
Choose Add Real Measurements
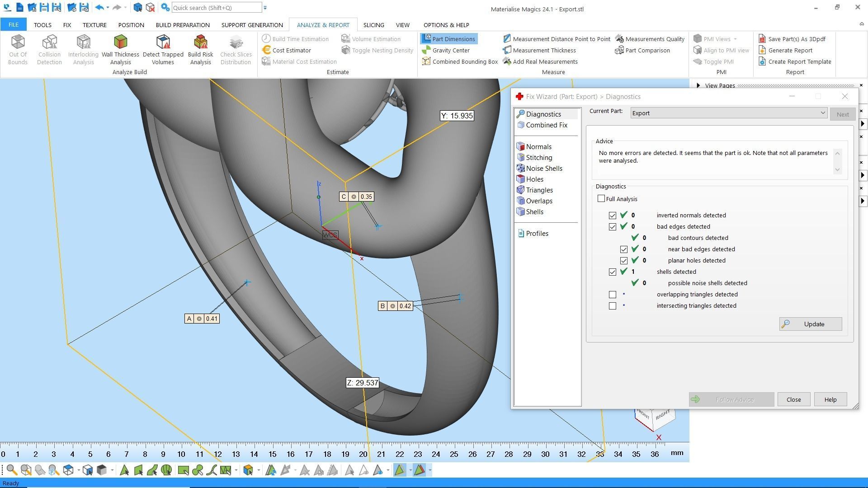(540, 61)
